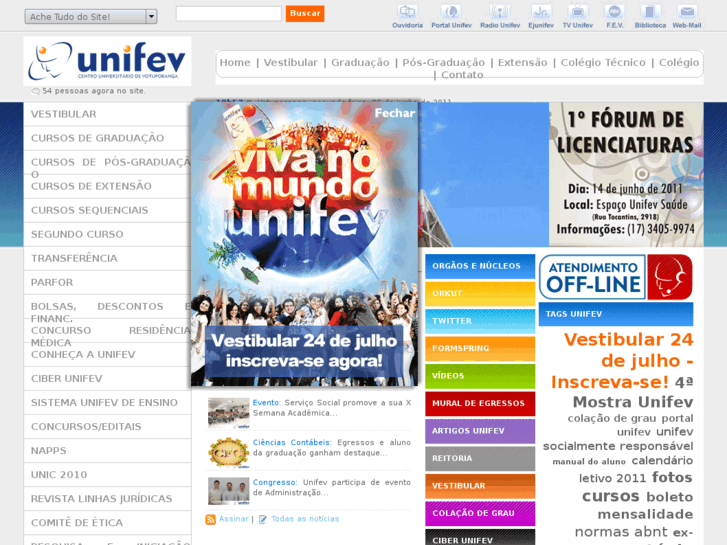727x545 pixels.
Task: Open the Ciências Contábeis news thumbnail
Action: coord(229,453)
